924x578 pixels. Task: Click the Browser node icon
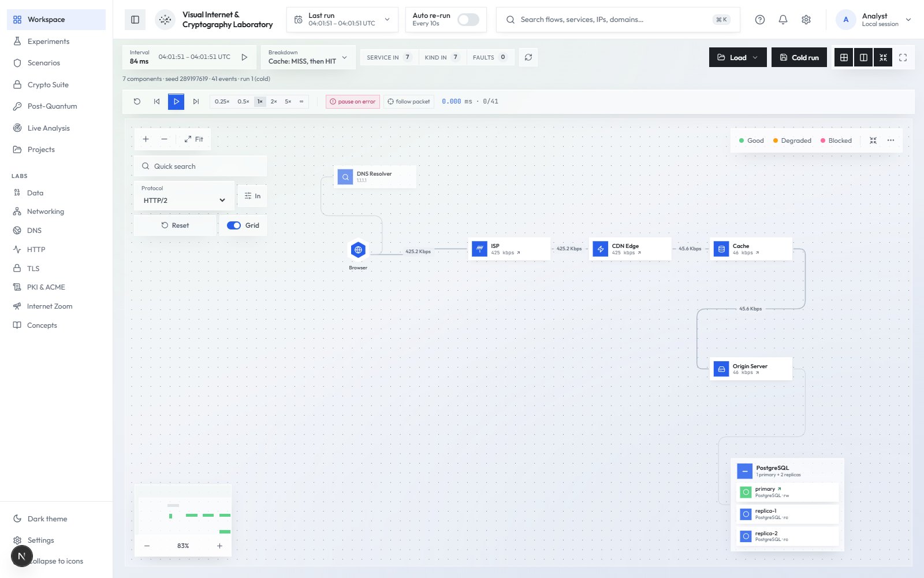pos(358,250)
